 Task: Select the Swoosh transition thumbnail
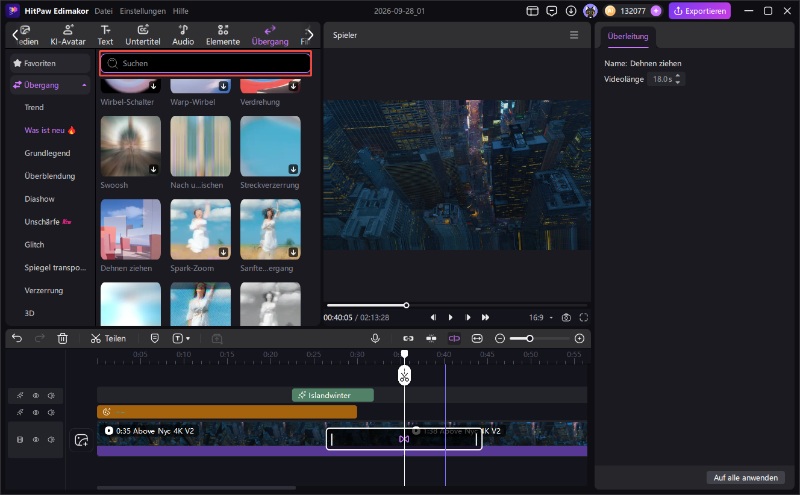(x=131, y=146)
